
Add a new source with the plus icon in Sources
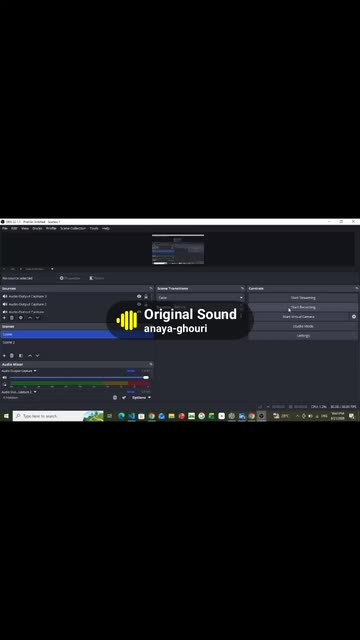[4, 318]
